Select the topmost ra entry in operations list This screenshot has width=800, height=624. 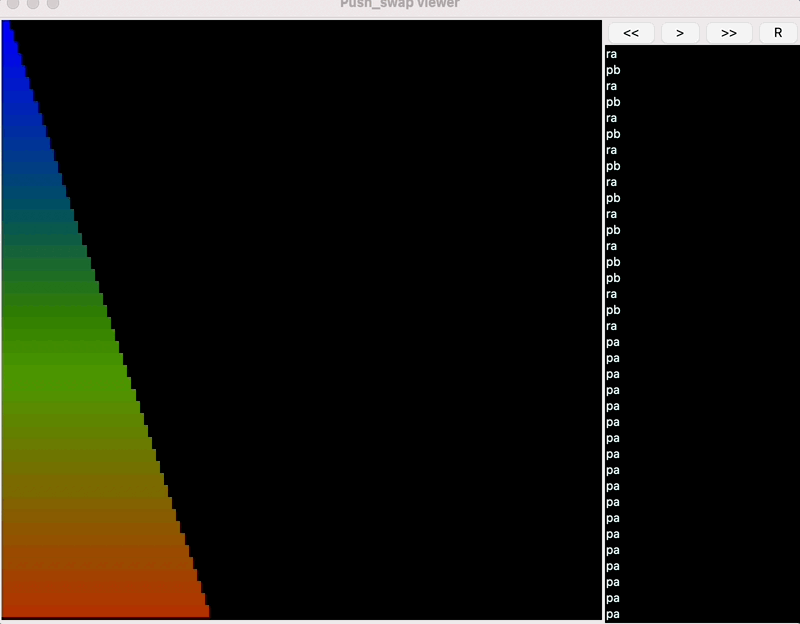click(x=611, y=54)
